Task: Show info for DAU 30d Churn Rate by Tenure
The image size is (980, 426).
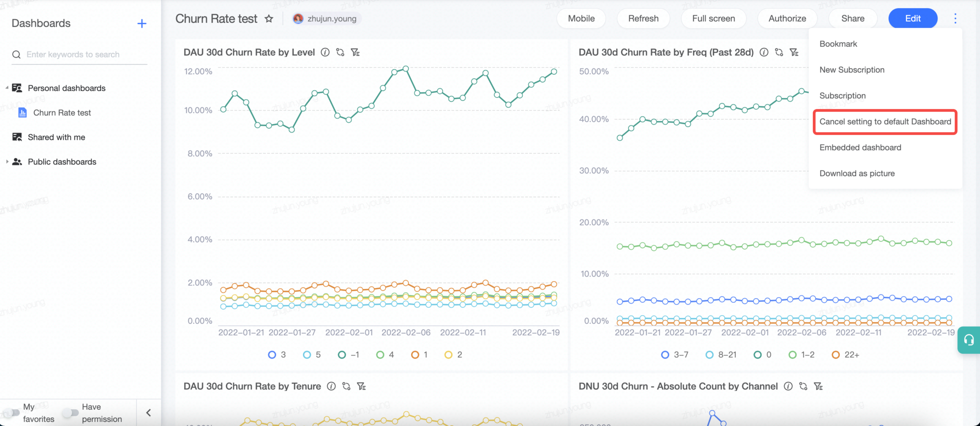Action: coord(331,386)
